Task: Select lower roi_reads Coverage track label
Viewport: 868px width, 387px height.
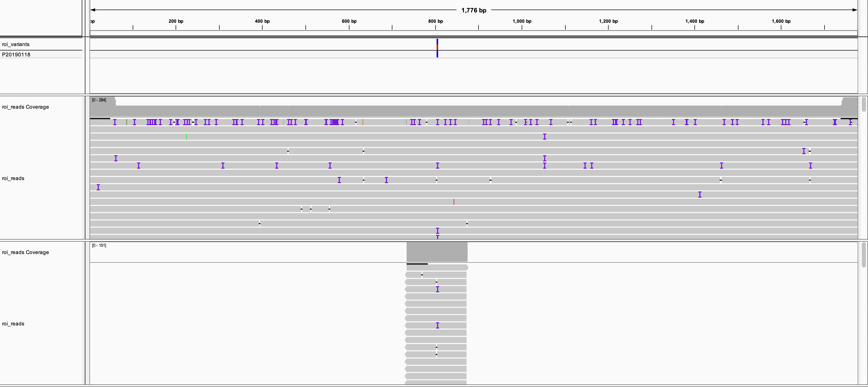Action: coord(25,252)
